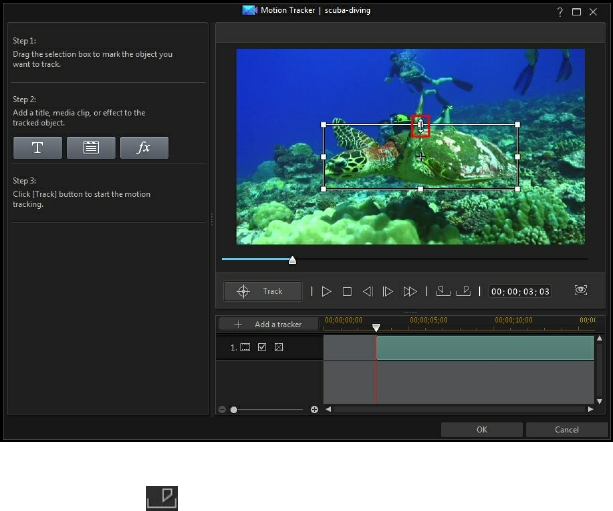Screen dimensions: 613x511
Task: Click the left-middle selection box handle
Action: pyautogui.click(x=323, y=157)
